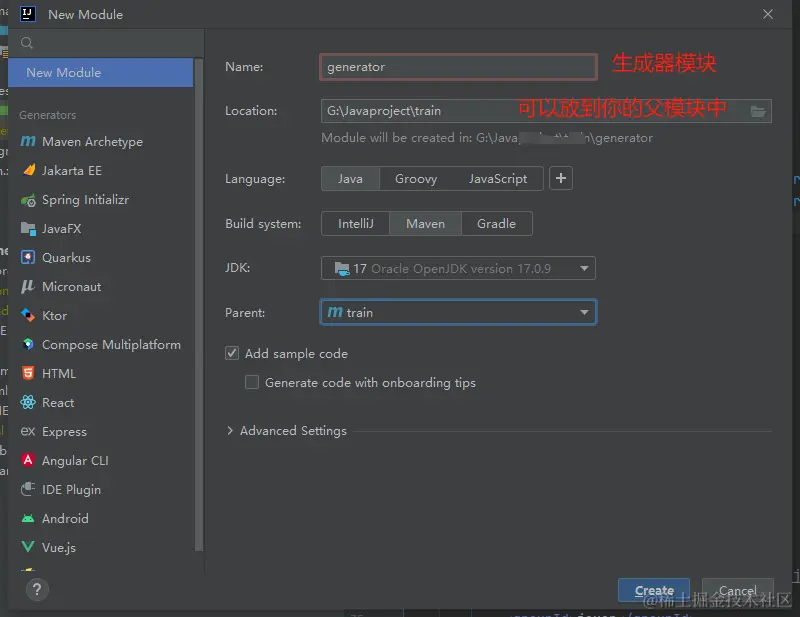The image size is (800, 617).
Task: Choose Gradle build system
Action: point(496,224)
